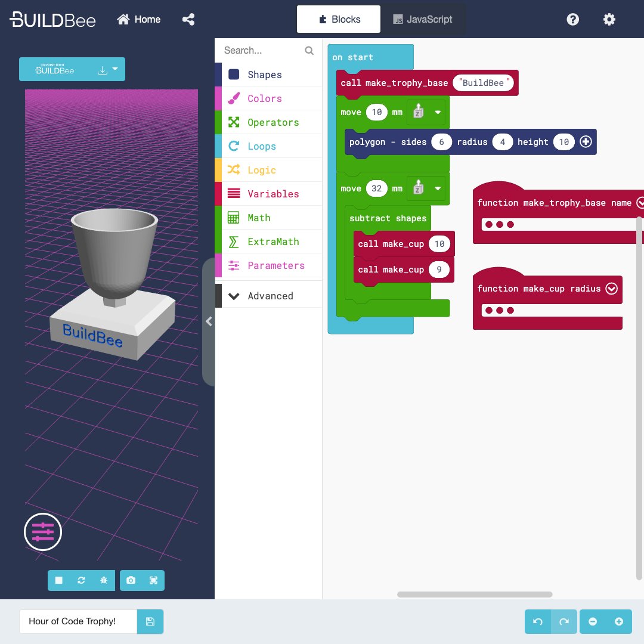Collapse the 3D preview panel arrow
This screenshot has width=644, height=644.
[x=209, y=321]
